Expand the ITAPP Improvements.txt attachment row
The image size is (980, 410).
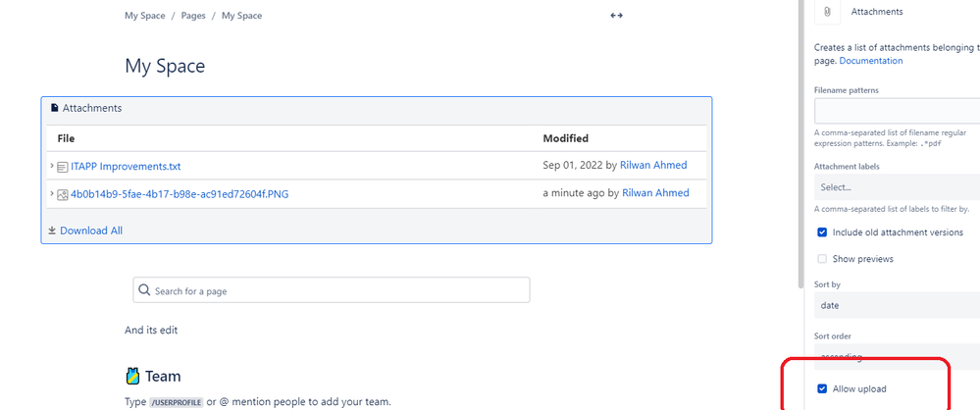(x=51, y=167)
